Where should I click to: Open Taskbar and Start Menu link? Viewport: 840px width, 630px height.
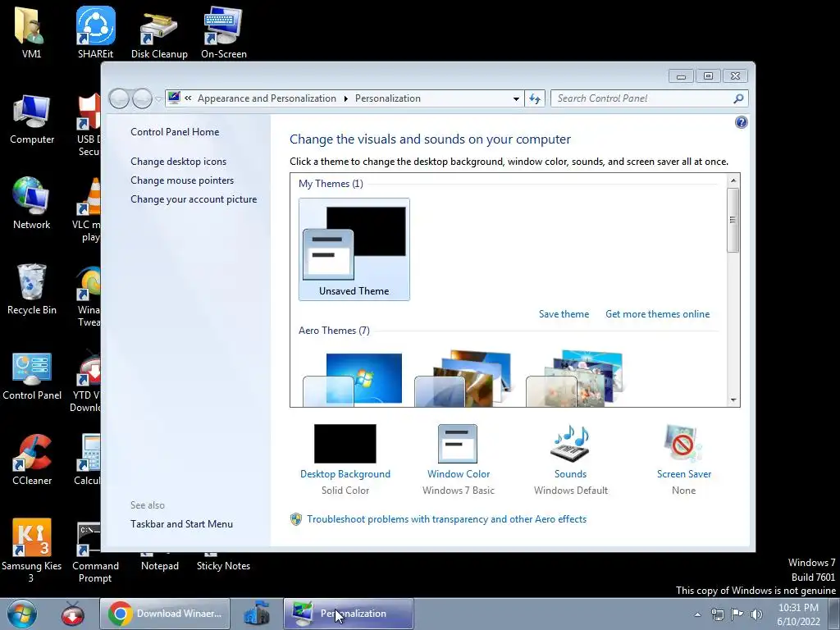(x=181, y=524)
